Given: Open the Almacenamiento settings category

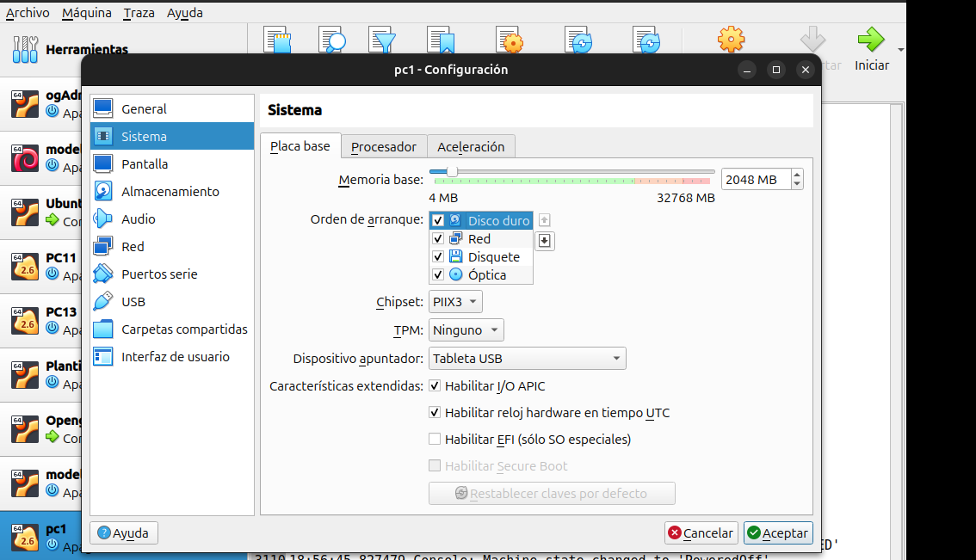Looking at the screenshot, I should click(170, 192).
